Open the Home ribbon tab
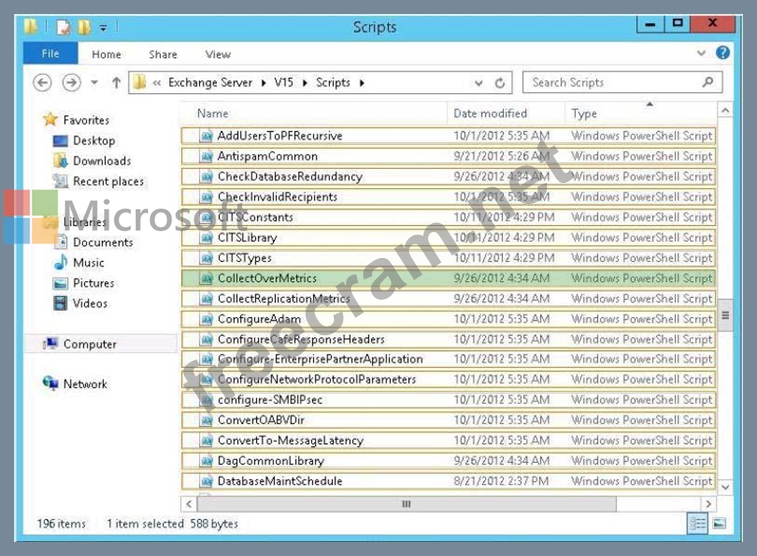The width and height of the screenshot is (757, 556). tap(106, 54)
